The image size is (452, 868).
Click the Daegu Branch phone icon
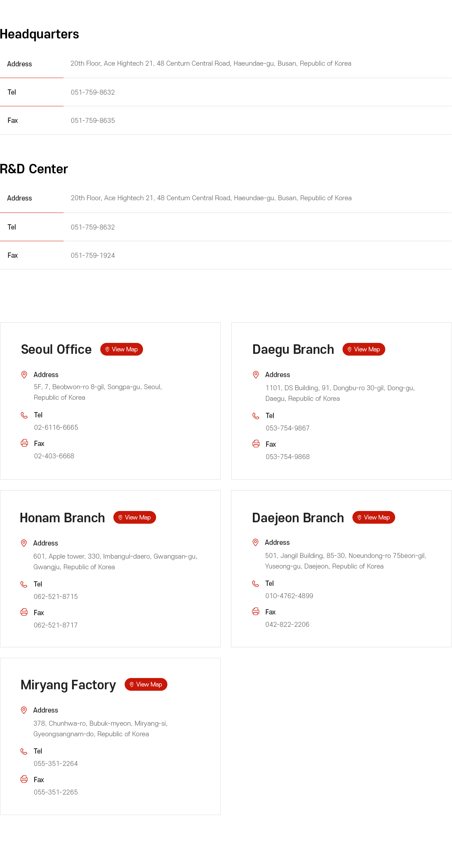256,416
